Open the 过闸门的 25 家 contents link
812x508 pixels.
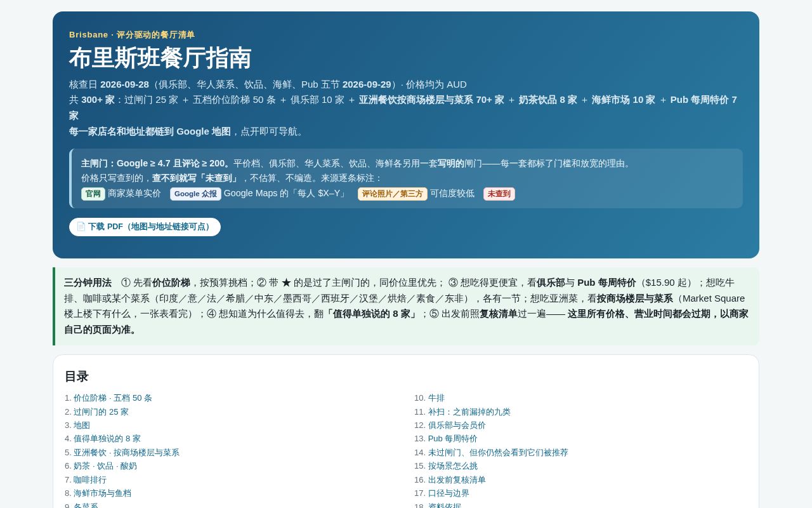point(101,411)
